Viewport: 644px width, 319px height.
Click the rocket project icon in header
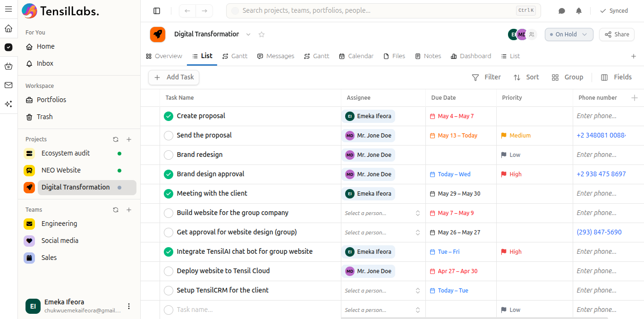click(158, 34)
